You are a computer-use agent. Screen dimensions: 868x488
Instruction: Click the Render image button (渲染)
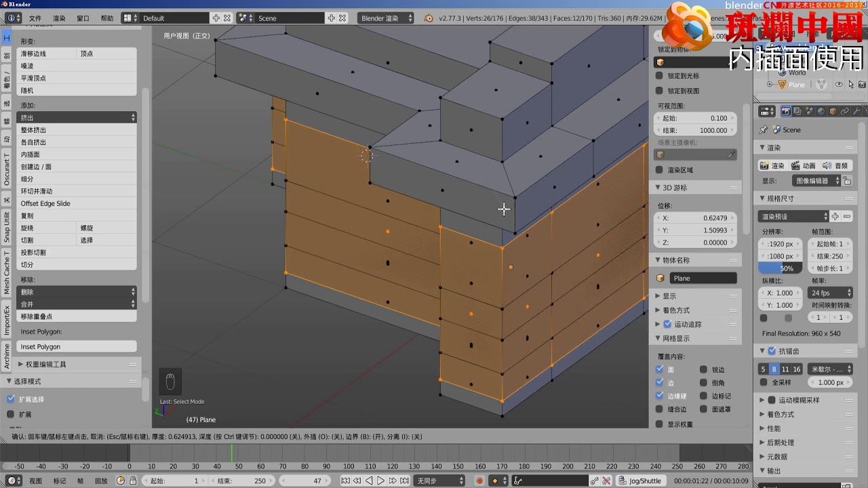772,165
